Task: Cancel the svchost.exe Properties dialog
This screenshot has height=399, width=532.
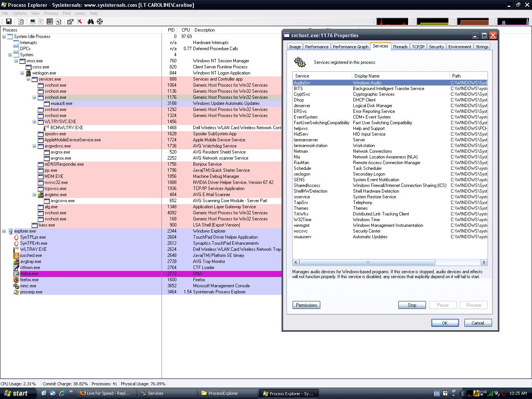Action: tap(478, 323)
